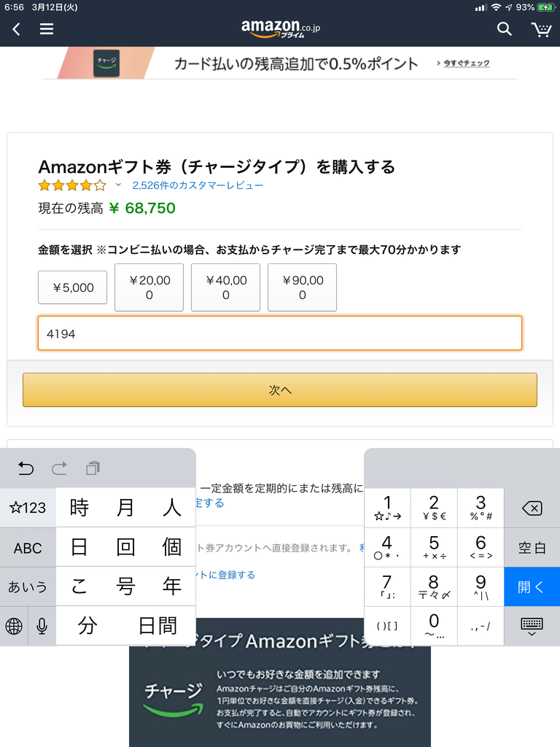This screenshot has width=560, height=747.
Task: Switch keyboard to ABC mode
Action: click(x=28, y=548)
